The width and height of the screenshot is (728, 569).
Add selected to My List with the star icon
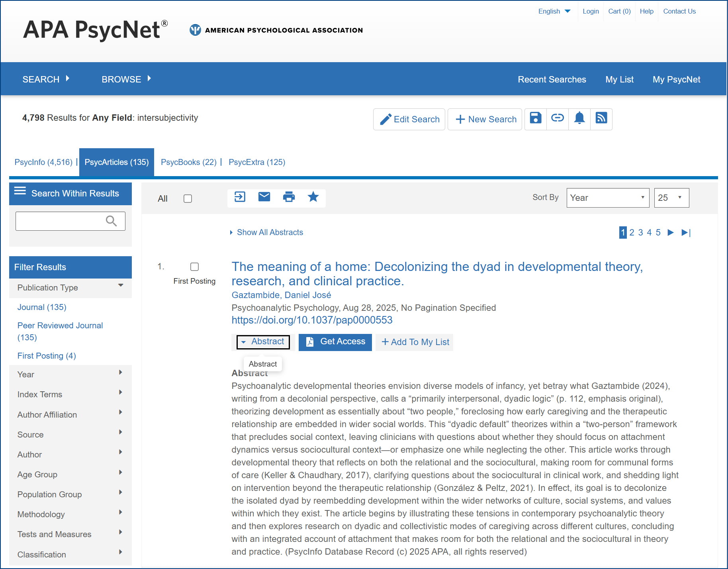tap(313, 197)
